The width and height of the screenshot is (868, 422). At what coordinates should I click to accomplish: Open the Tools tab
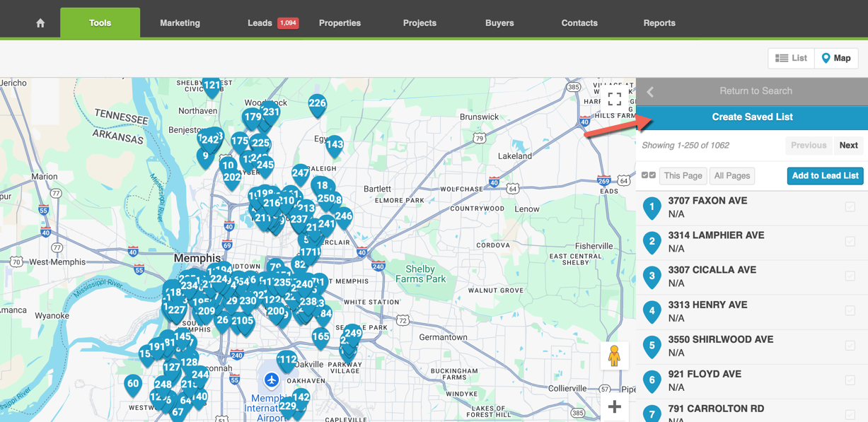[x=100, y=23]
